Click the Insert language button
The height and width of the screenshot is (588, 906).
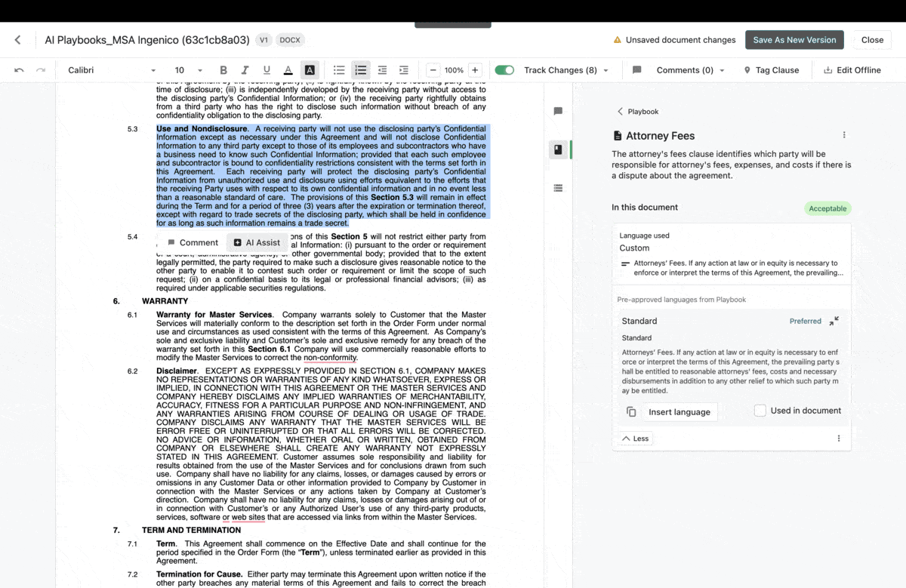[679, 412]
